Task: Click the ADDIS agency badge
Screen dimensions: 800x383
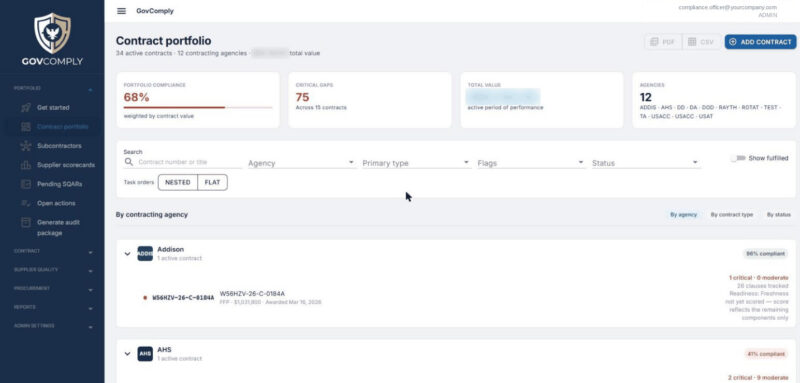Action: tap(145, 253)
